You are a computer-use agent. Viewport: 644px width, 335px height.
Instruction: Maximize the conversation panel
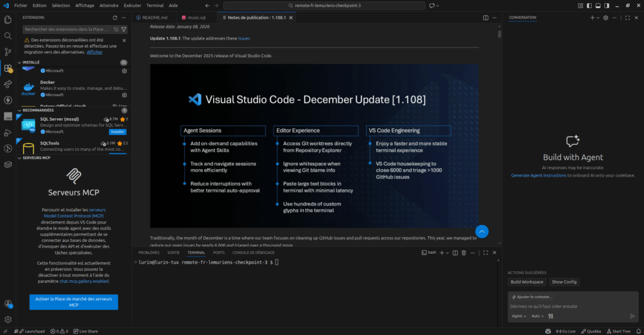pos(627,18)
